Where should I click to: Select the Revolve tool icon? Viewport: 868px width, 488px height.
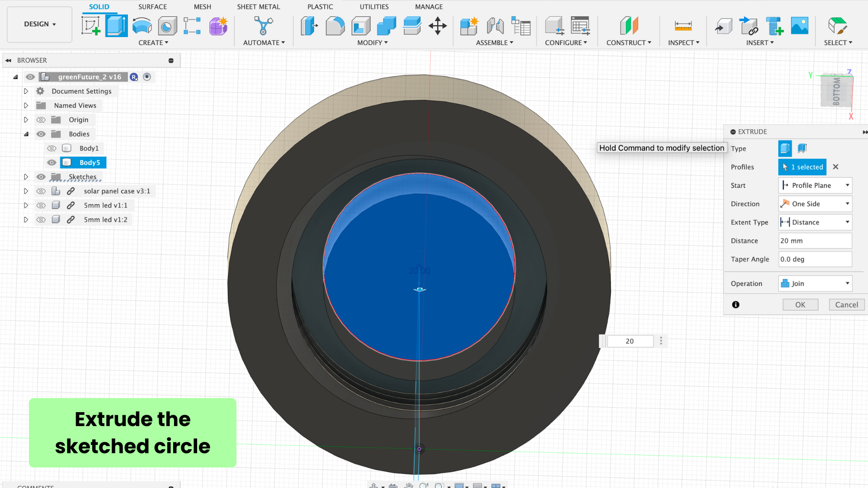142,26
